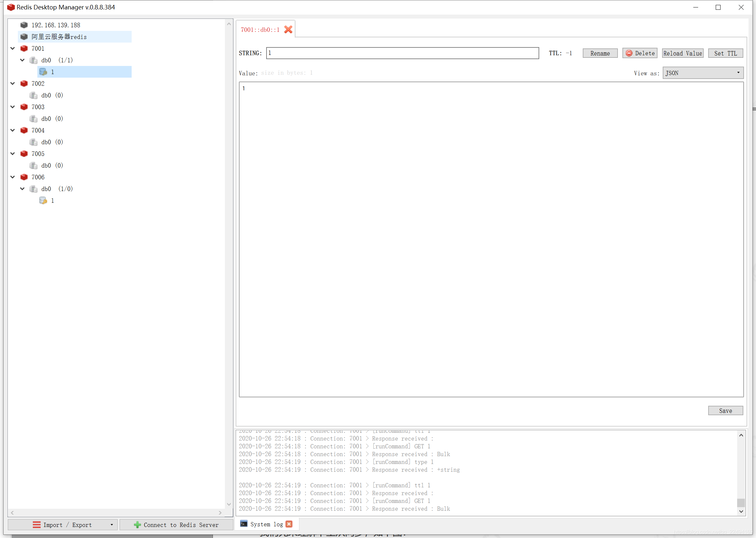Click the red 7002 connection icon

pos(24,83)
